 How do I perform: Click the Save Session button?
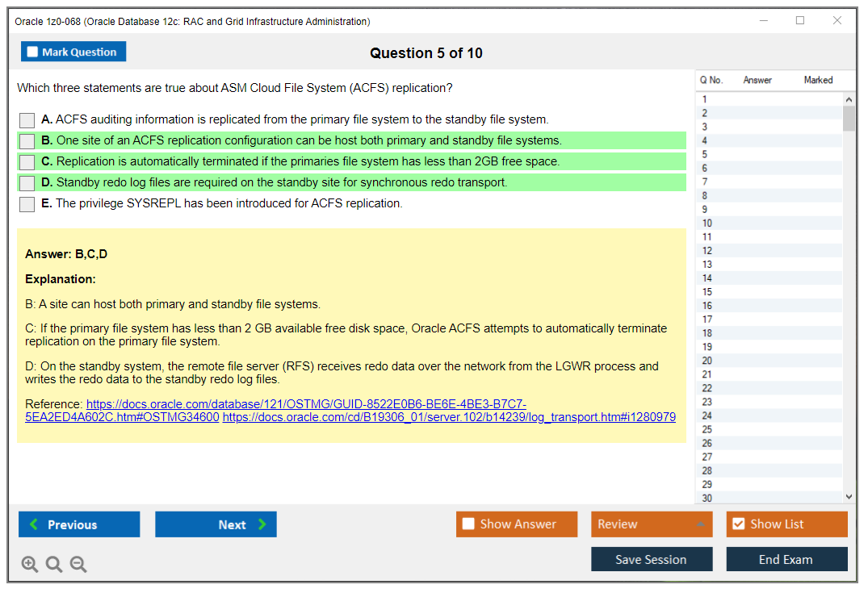652,559
